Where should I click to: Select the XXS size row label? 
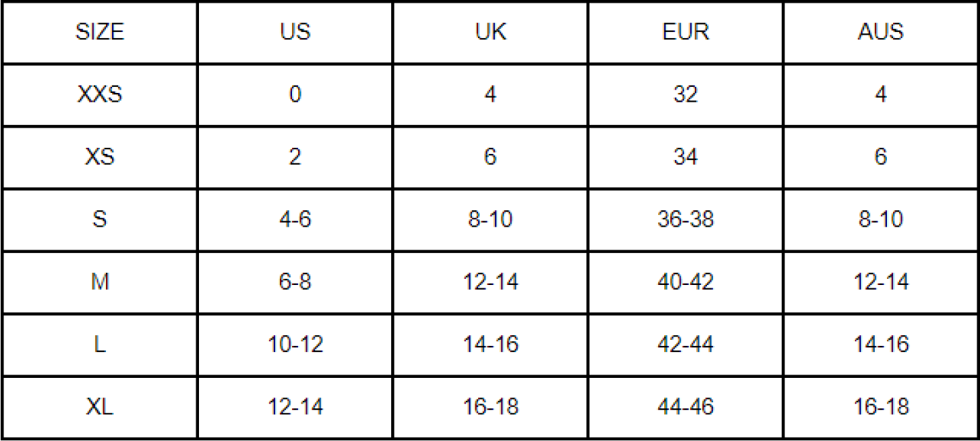(x=100, y=94)
